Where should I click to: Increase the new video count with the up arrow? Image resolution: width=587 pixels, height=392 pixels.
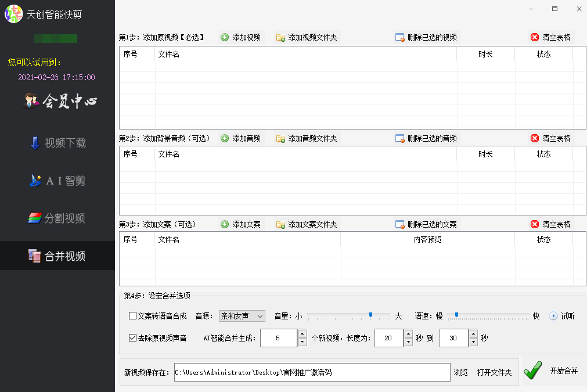[302, 333]
